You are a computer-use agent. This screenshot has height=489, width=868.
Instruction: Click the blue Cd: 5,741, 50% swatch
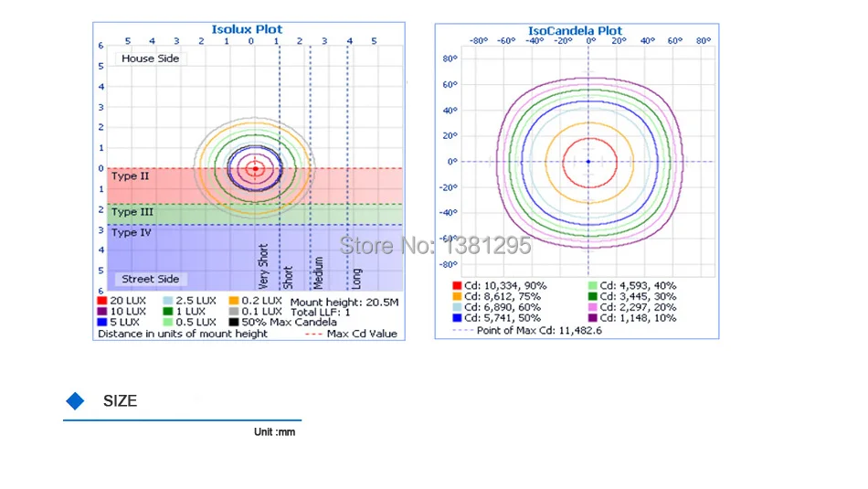tap(457, 318)
